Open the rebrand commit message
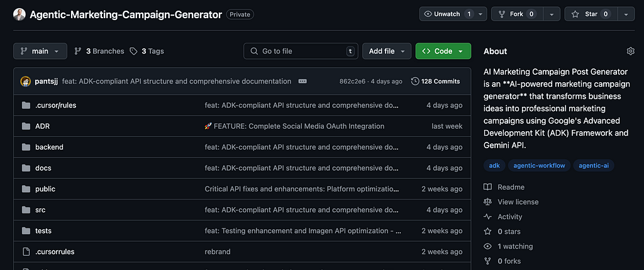Viewport: 644px width, 270px height. click(218, 252)
